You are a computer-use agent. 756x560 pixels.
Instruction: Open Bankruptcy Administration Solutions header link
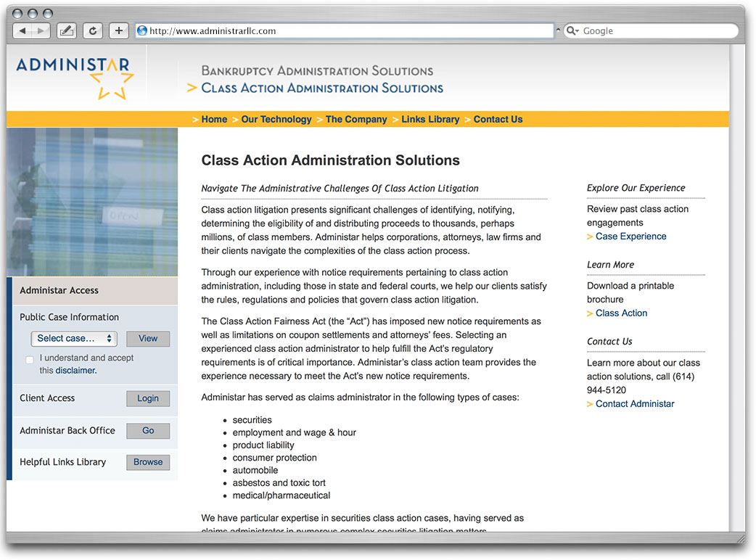coord(317,71)
